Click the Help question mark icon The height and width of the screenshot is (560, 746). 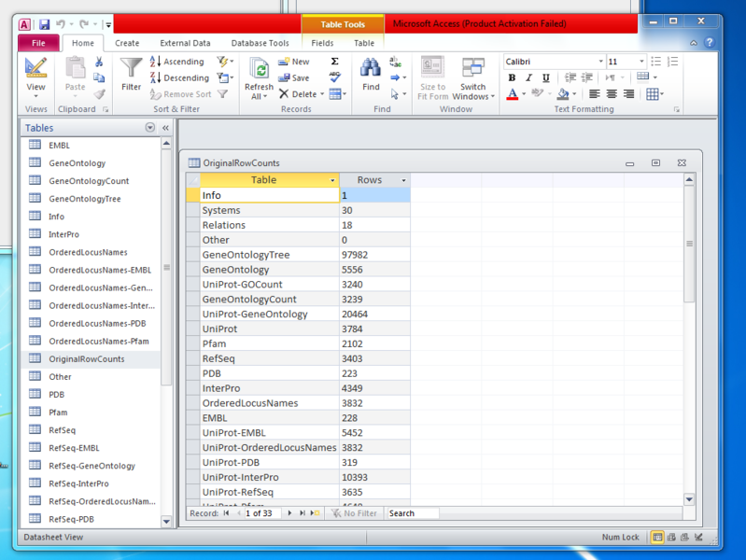pos(710,42)
